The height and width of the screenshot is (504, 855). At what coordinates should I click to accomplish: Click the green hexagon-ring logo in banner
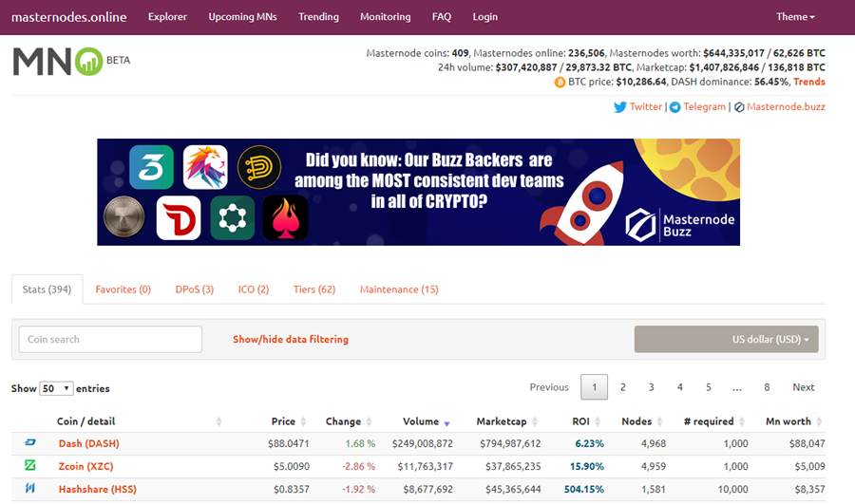(x=233, y=218)
